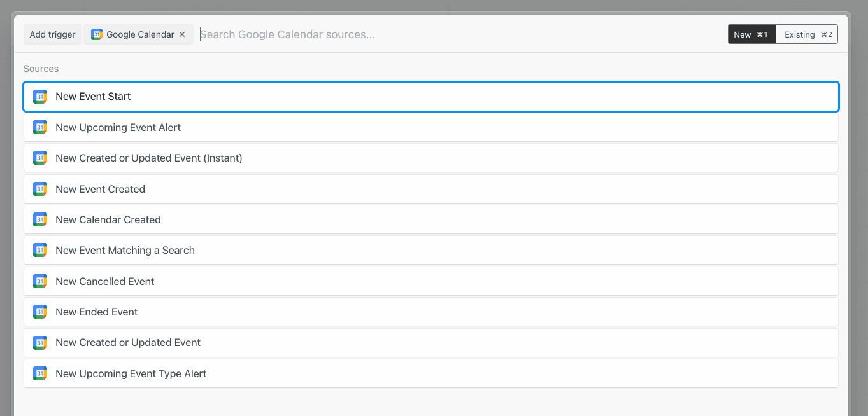
Task: Click the Add trigger button
Action: (53, 34)
